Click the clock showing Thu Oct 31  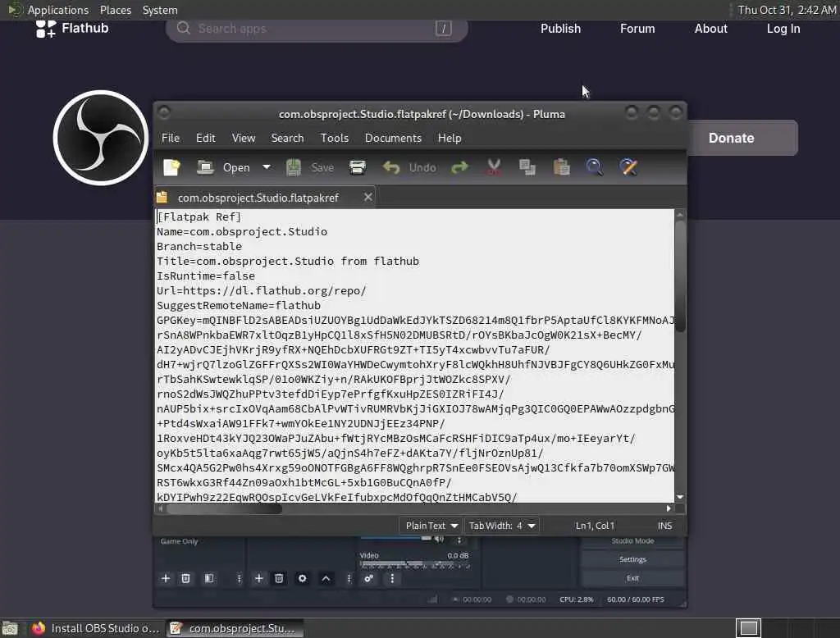(x=787, y=10)
